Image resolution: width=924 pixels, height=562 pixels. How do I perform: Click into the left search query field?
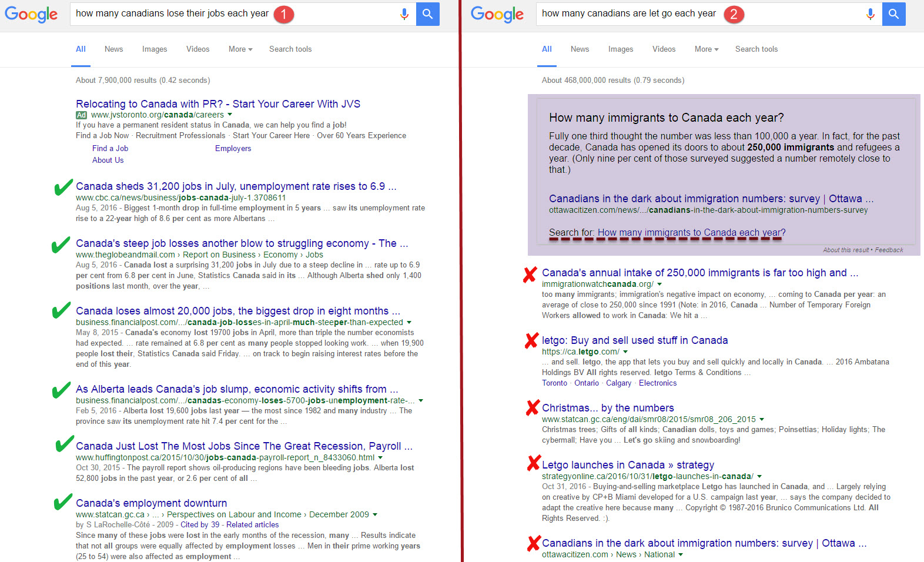[x=176, y=14]
